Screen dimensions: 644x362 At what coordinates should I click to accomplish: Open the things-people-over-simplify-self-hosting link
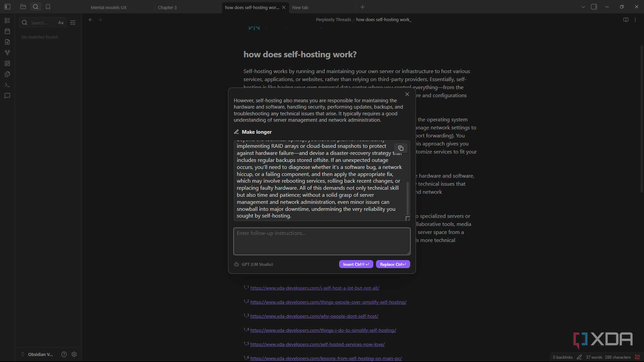[328, 302]
